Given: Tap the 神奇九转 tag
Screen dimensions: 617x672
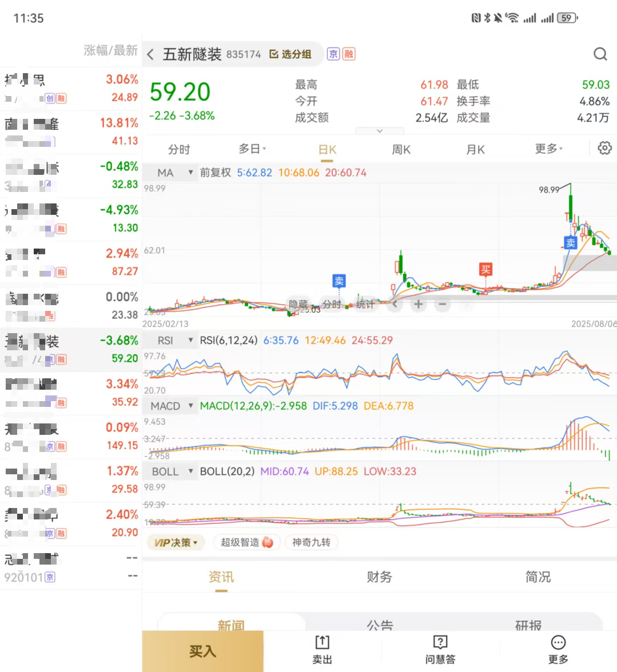Looking at the screenshot, I should [311, 543].
